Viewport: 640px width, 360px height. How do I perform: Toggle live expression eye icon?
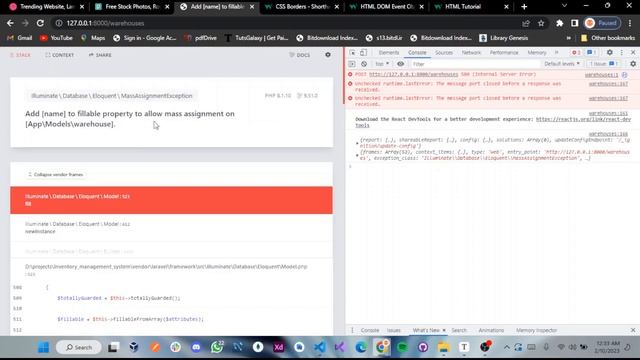click(400, 64)
